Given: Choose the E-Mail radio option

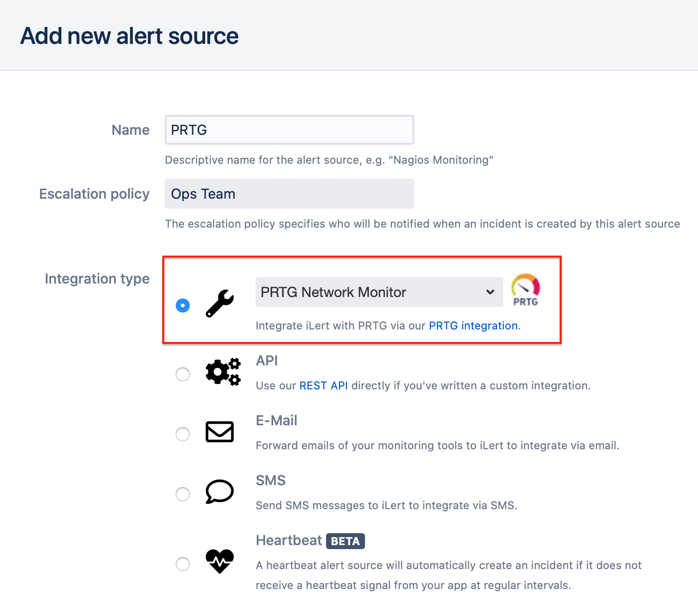Looking at the screenshot, I should pos(183,434).
